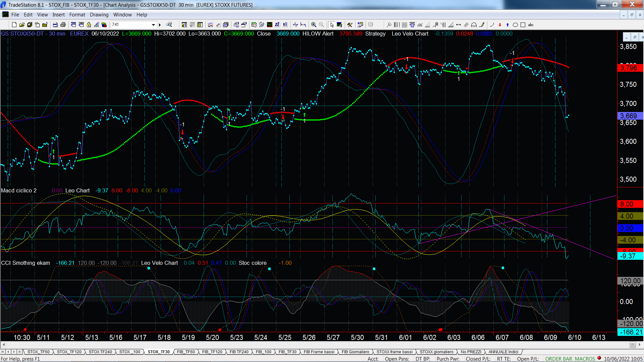Select the horizontal lines drawing tool
This screenshot has height=362, width=644.
click(x=405, y=25)
